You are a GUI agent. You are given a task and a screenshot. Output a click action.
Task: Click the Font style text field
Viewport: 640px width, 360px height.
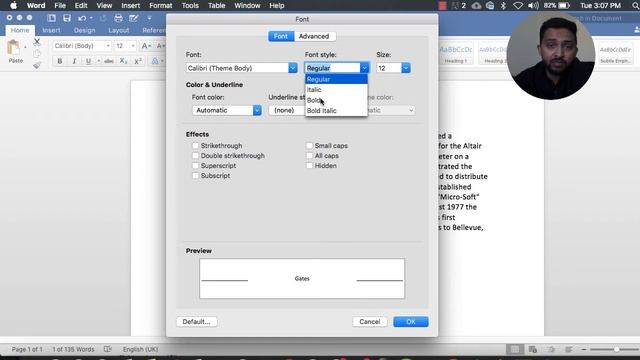pyautogui.click(x=332, y=68)
